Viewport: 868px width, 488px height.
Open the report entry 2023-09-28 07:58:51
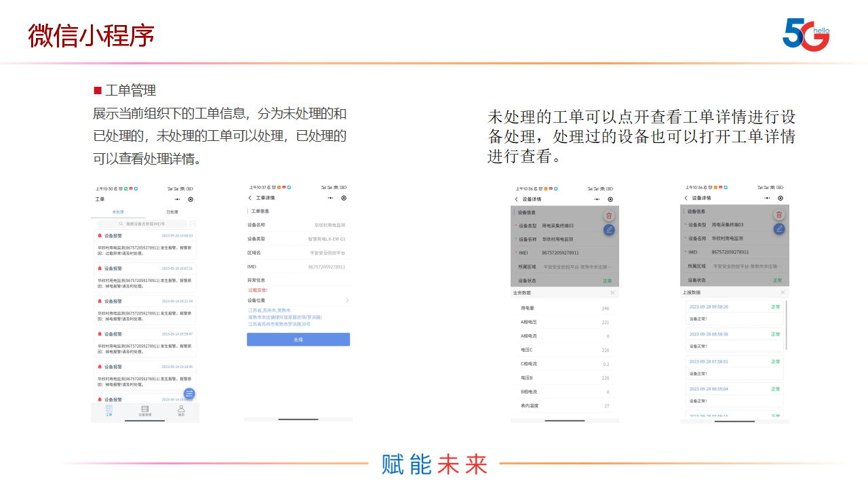734,367
